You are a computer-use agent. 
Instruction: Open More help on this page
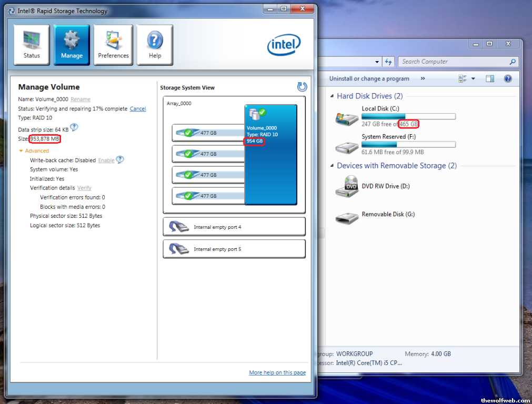pos(277,372)
